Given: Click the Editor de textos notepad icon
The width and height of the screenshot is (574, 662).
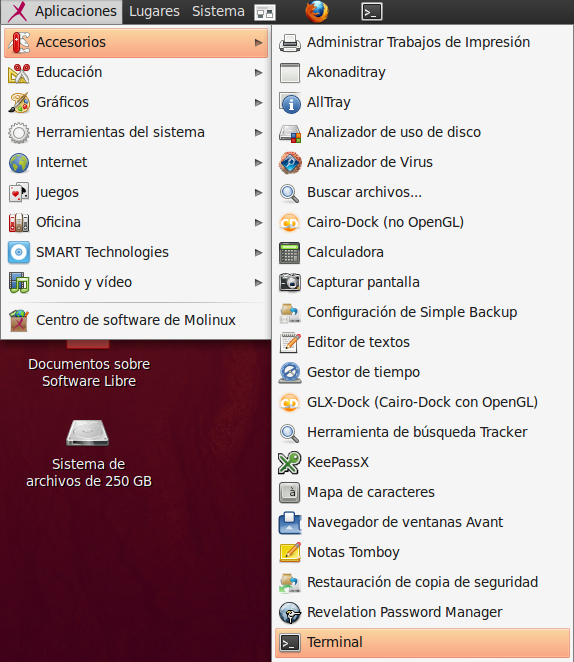Looking at the screenshot, I should [290, 342].
